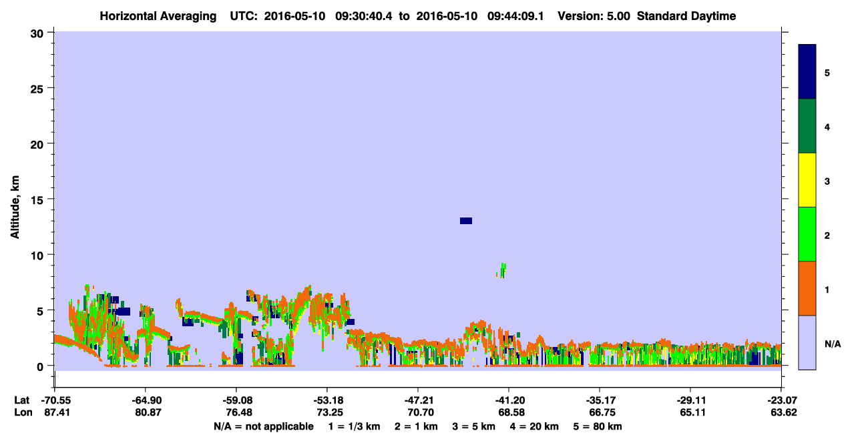Click the orange colorbar segment labeled 1
This screenshot has width=868, height=445.
807,288
